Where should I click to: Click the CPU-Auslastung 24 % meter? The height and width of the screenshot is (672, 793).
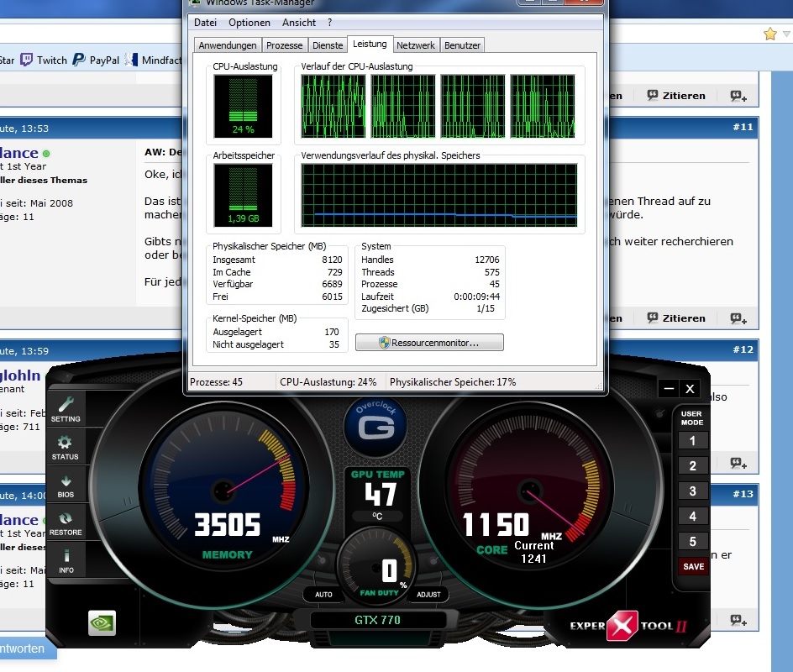(x=244, y=106)
